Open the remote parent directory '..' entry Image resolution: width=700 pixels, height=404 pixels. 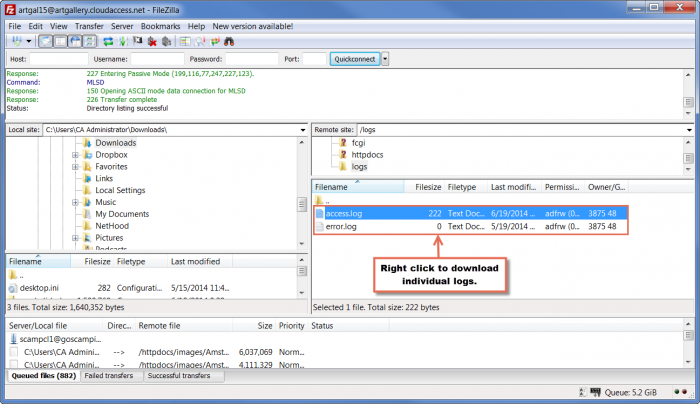click(322, 200)
